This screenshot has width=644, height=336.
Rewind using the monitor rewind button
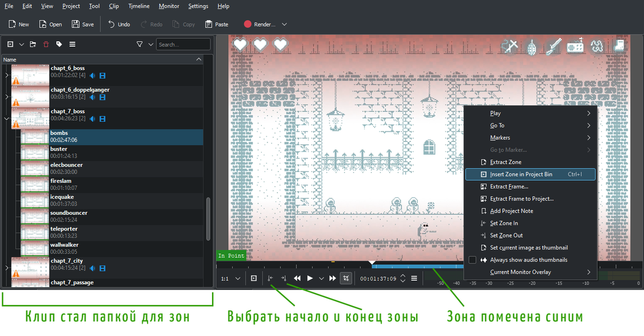point(297,279)
